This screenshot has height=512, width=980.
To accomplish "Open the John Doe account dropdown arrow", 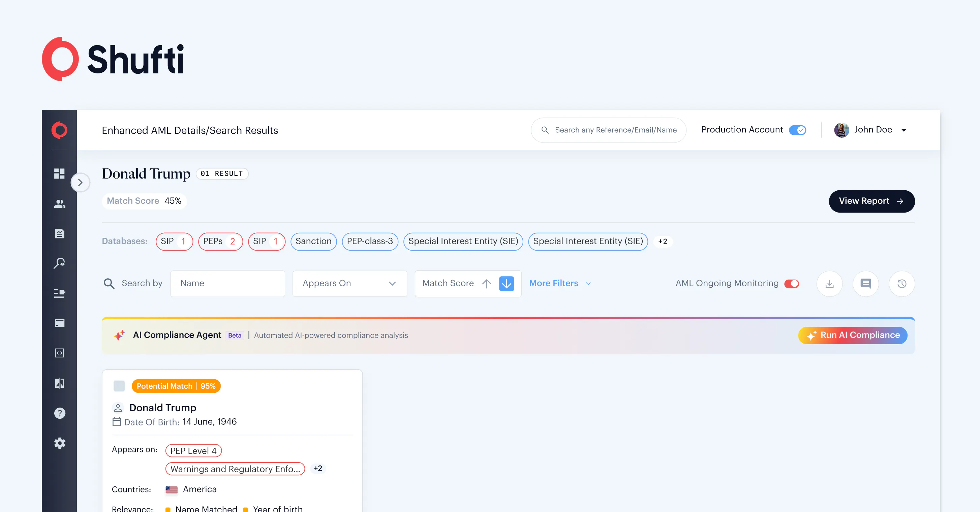I will coord(904,130).
